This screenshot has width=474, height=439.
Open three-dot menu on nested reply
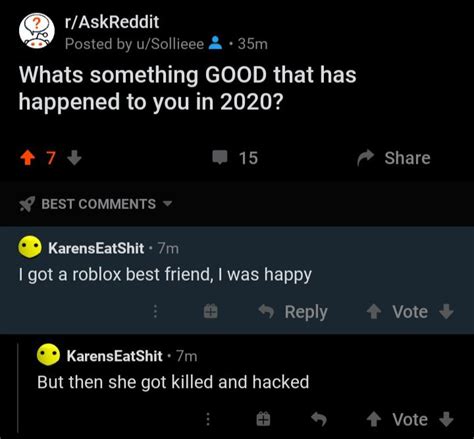click(208, 419)
